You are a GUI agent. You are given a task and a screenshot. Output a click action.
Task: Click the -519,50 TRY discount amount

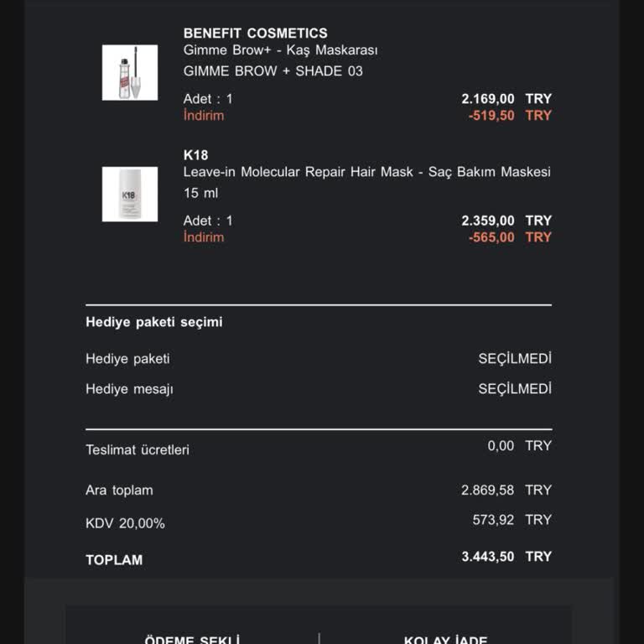pos(509,116)
